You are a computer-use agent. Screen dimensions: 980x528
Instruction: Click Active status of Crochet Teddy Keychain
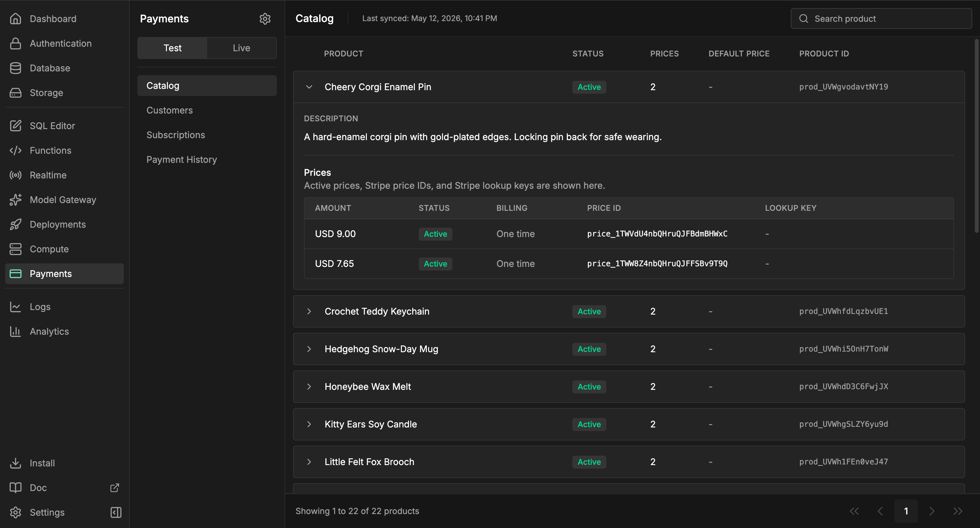click(589, 311)
